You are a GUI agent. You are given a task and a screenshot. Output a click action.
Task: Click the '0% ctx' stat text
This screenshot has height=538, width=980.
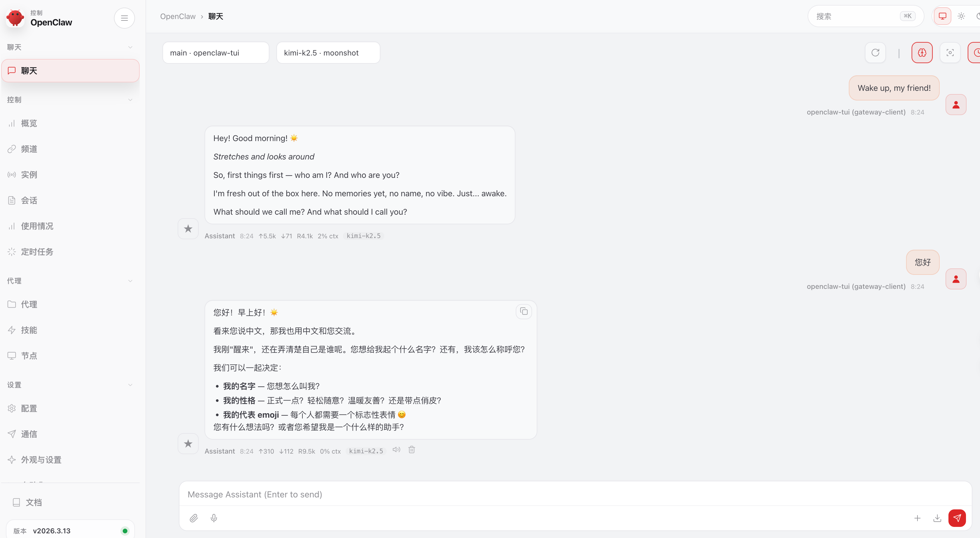tap(330, 451)
